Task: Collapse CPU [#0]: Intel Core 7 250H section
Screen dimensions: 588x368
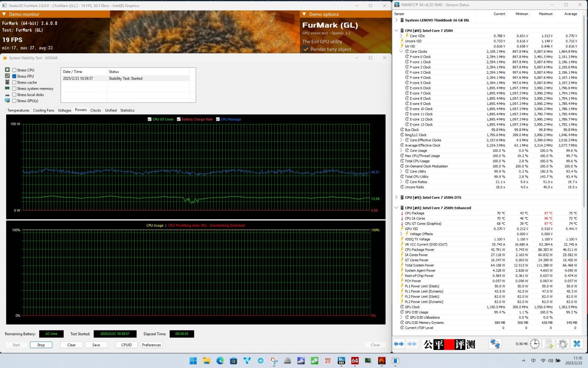Action: pos(396,31)
